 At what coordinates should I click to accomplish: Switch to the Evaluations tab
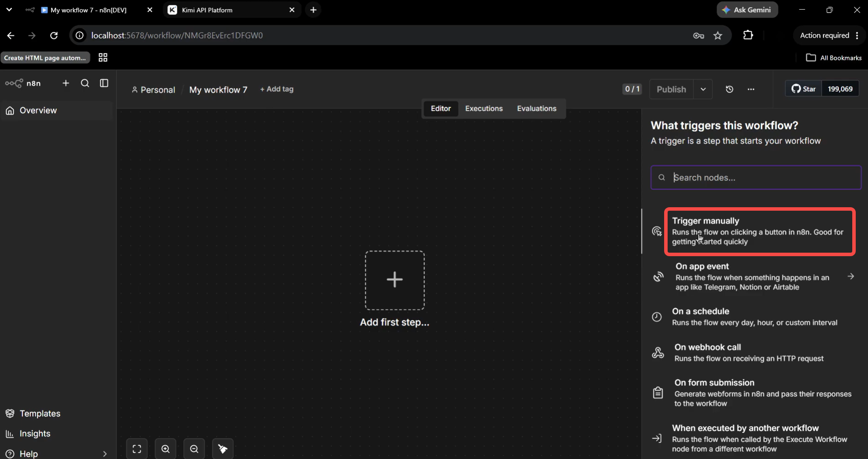[x=537, y=108]
